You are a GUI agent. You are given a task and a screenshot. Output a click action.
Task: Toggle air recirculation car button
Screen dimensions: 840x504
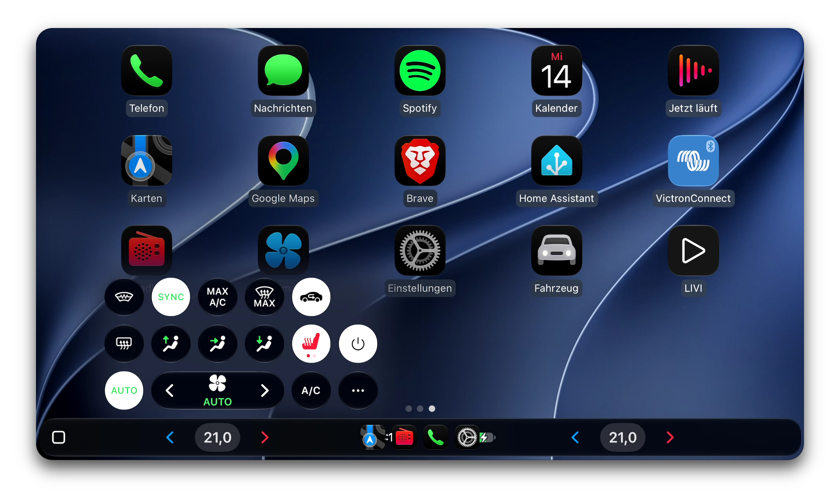coord(311,297)
